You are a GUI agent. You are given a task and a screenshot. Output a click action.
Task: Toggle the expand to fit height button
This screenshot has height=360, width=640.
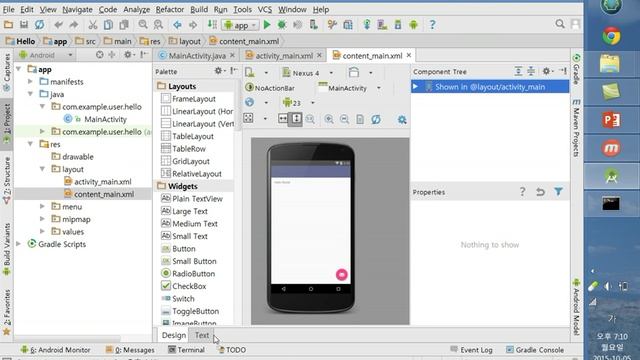296,119
